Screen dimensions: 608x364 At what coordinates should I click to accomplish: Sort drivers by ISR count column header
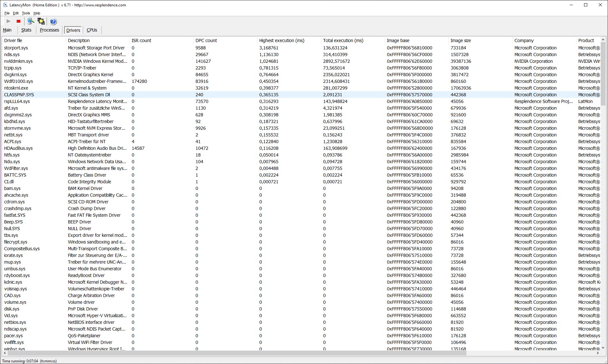coord(141,40)
